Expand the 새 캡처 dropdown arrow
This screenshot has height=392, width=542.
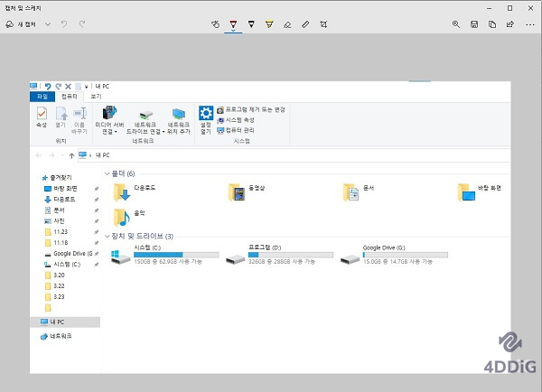coord(48,23)
